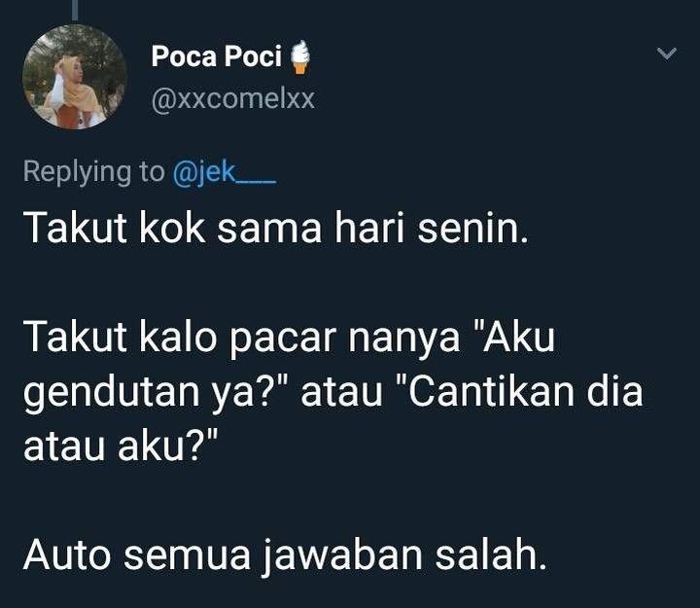
Task: Visit the @xxcomelxx handle
Action: tap(233, 98)
